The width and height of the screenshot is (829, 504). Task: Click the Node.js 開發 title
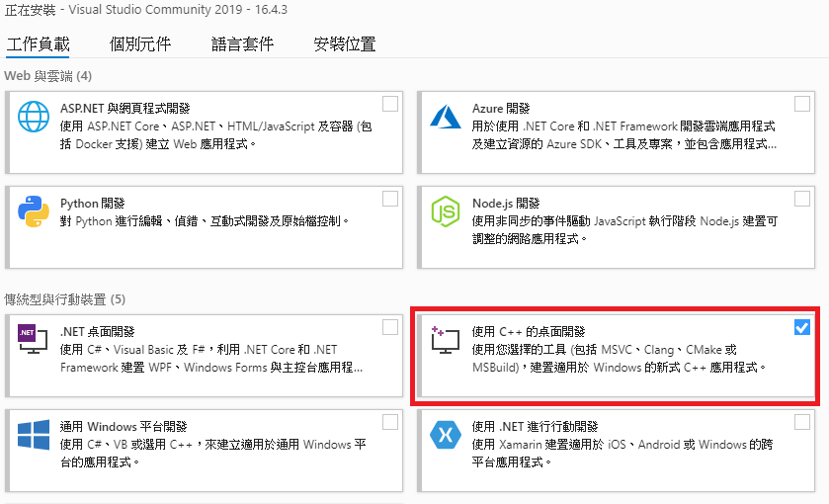click(506, 203)
